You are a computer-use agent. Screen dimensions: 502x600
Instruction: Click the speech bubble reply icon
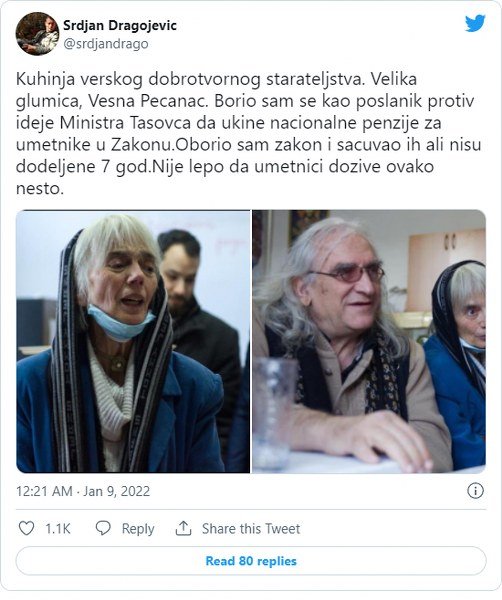(x=103, y=528)
